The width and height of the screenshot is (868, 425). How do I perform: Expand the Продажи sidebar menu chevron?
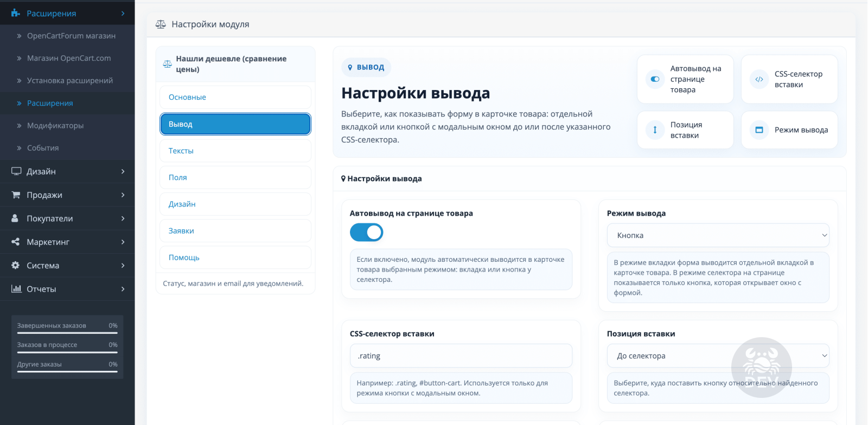123,195
